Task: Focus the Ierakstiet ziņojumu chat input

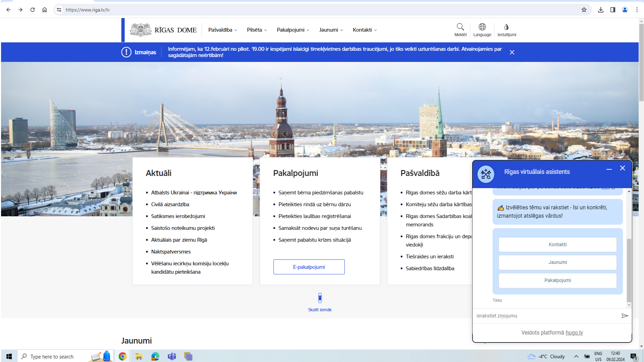Action: [546, 316]
